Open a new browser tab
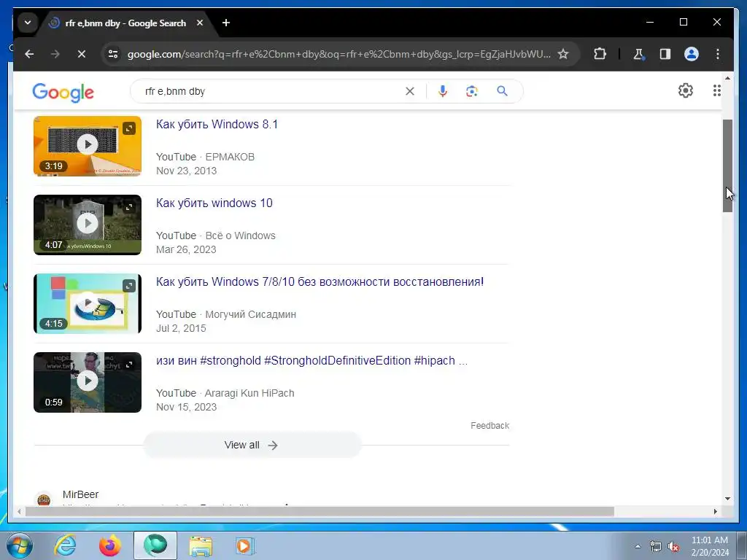Screen dimensions: 747x560 (x=226, y=23)
